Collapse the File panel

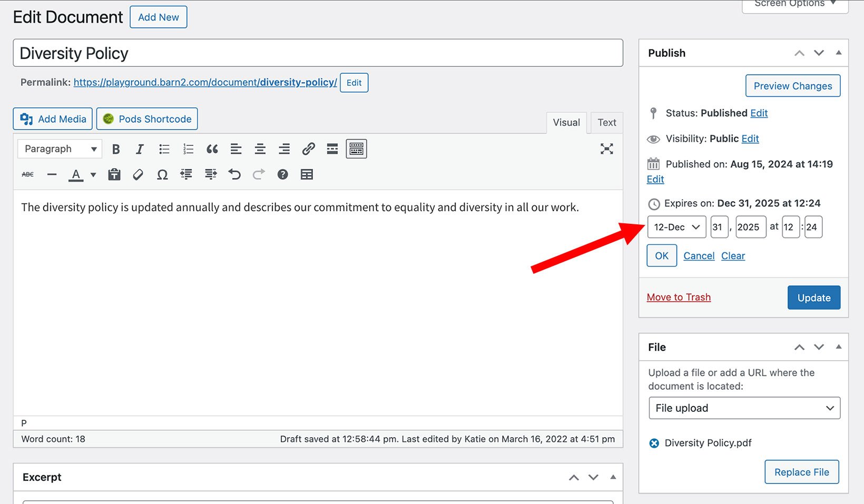click(x=839, y=347)
